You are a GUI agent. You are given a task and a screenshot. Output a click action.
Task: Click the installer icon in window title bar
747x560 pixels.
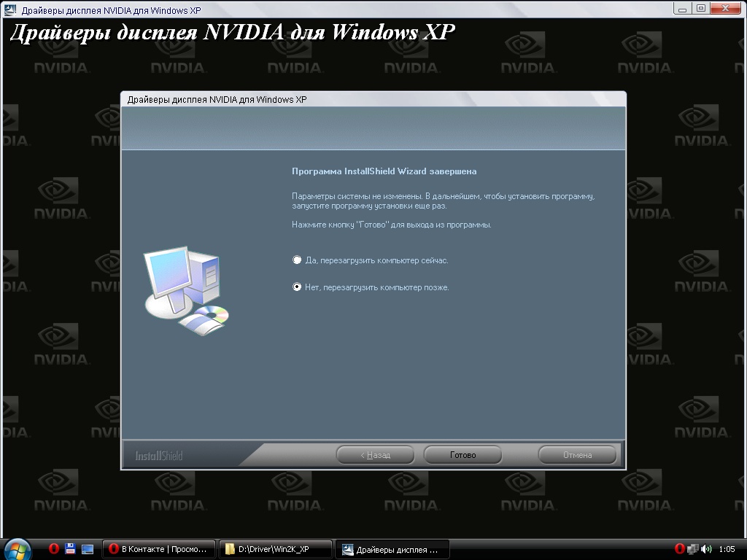pyautogui.click(x=10, y=9)
